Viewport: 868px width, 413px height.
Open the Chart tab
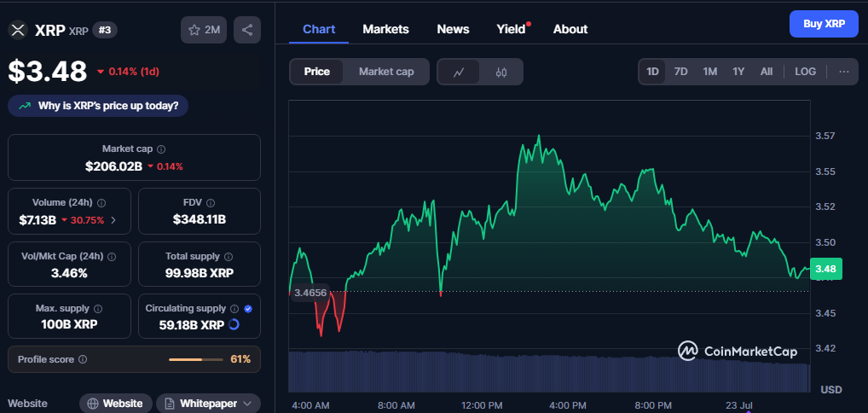point(319,29)
